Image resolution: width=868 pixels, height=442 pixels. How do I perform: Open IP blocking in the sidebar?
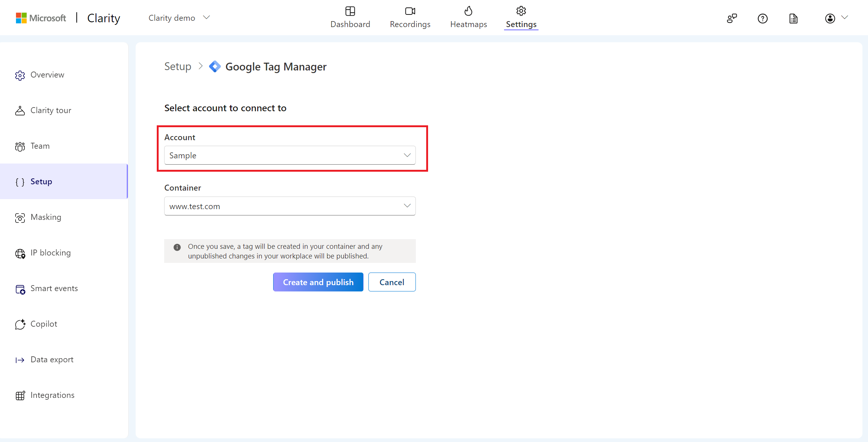pyautogui.click(x=64, y=253)
